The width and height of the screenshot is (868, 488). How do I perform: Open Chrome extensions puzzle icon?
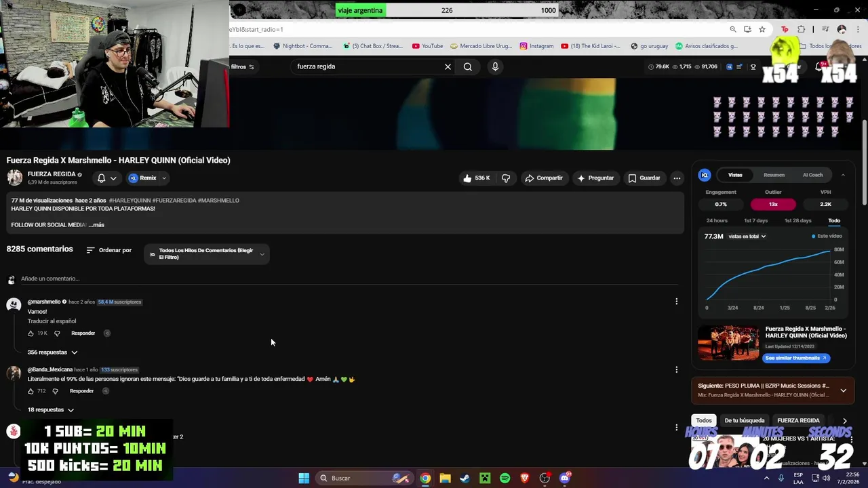tap(801, 29)
